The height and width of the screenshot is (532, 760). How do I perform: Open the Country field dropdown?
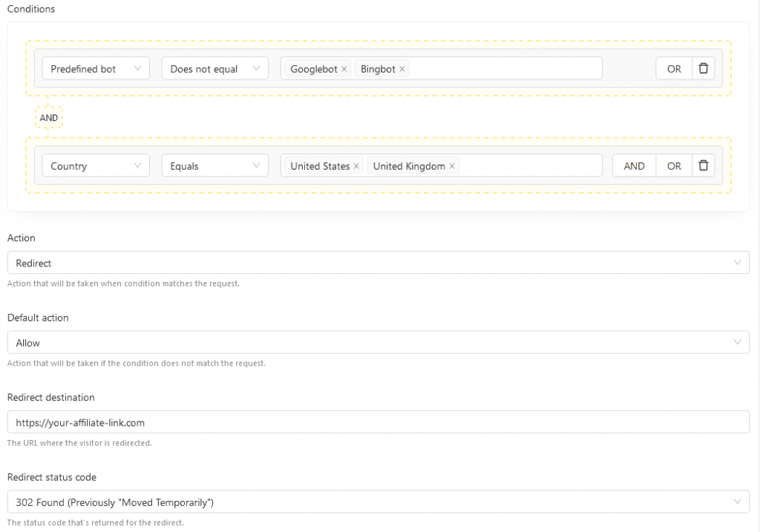tap(96, 165)
